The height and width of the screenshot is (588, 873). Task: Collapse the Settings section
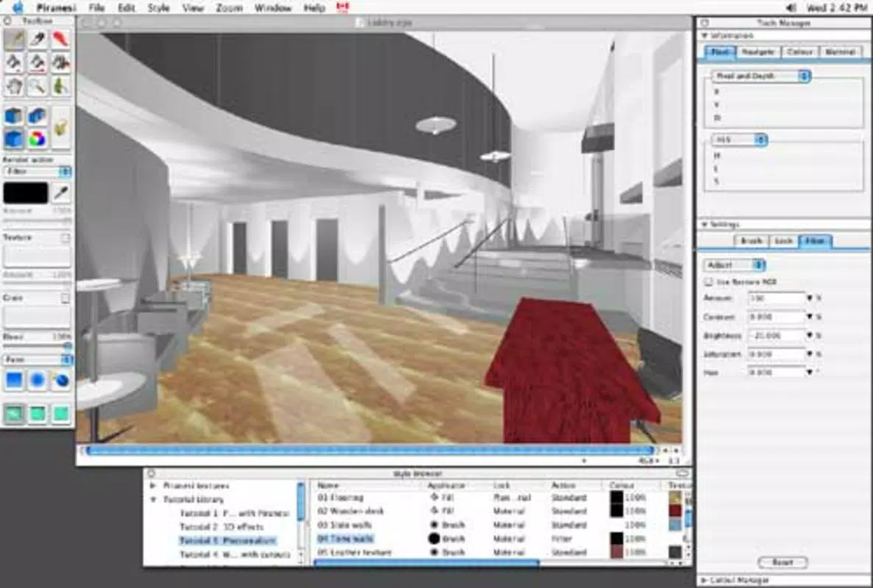(x=705, y=225)
